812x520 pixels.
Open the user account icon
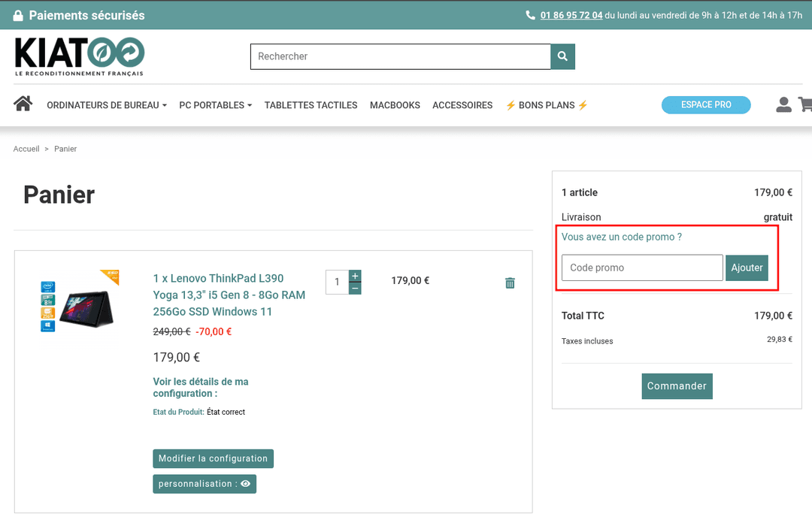pyautogui.click(x=783, y=104)
